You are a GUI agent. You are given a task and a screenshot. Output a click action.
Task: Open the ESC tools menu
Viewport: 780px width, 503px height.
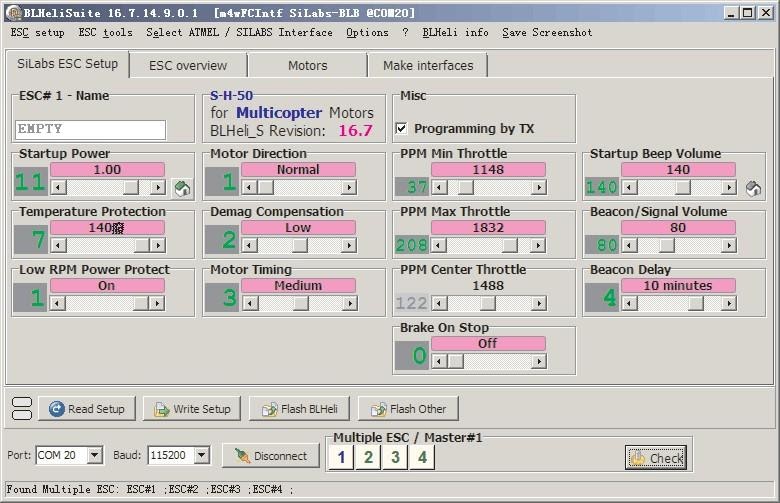[105, 32]
